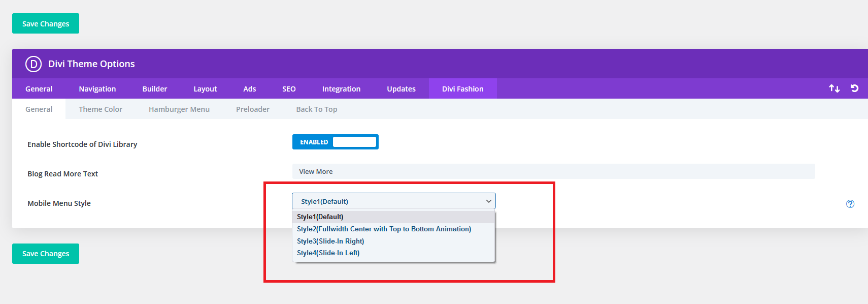Choose Style2 Fullwidth Center option
Screen dimensions: 868x304
[393, 229]
